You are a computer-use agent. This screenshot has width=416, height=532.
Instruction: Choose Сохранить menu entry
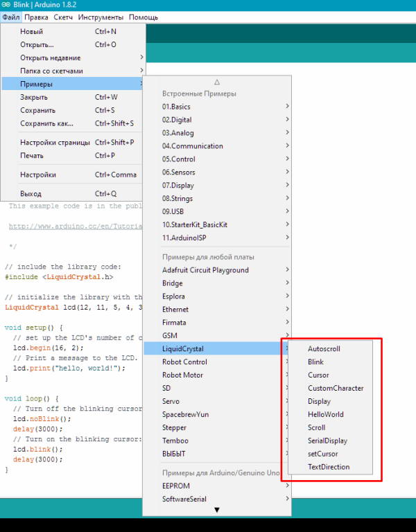(73, 110)
